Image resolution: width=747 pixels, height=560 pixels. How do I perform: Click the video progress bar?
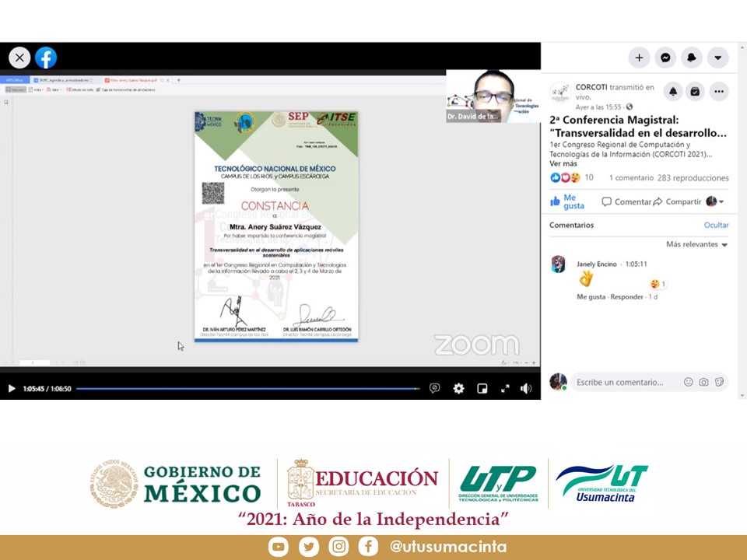247,388
